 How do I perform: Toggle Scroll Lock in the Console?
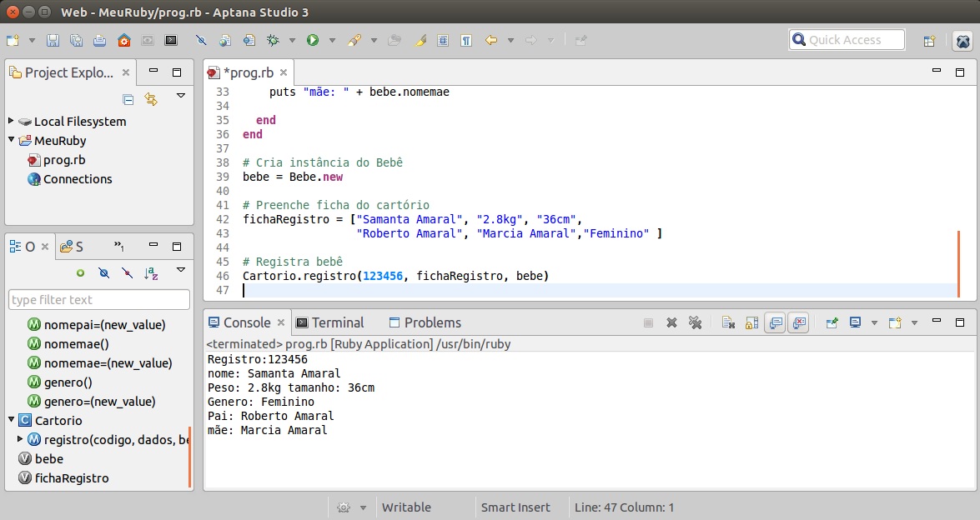(x=751, y=323)
